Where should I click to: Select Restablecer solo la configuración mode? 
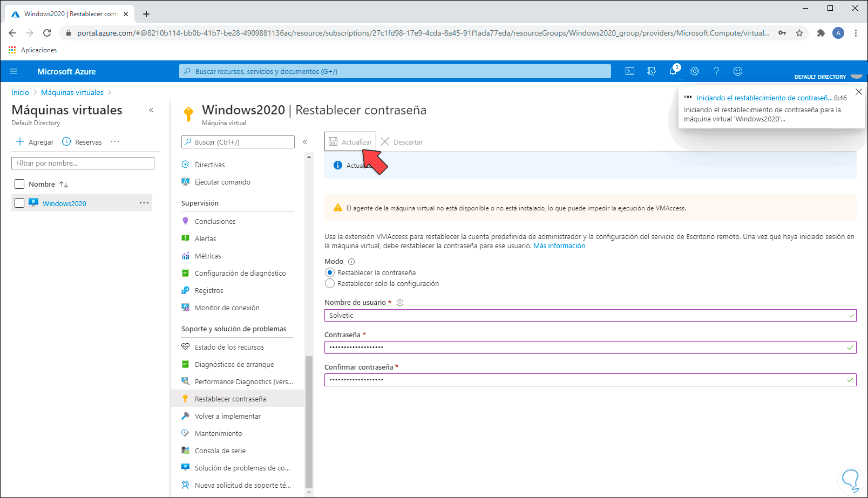(330, 283)
